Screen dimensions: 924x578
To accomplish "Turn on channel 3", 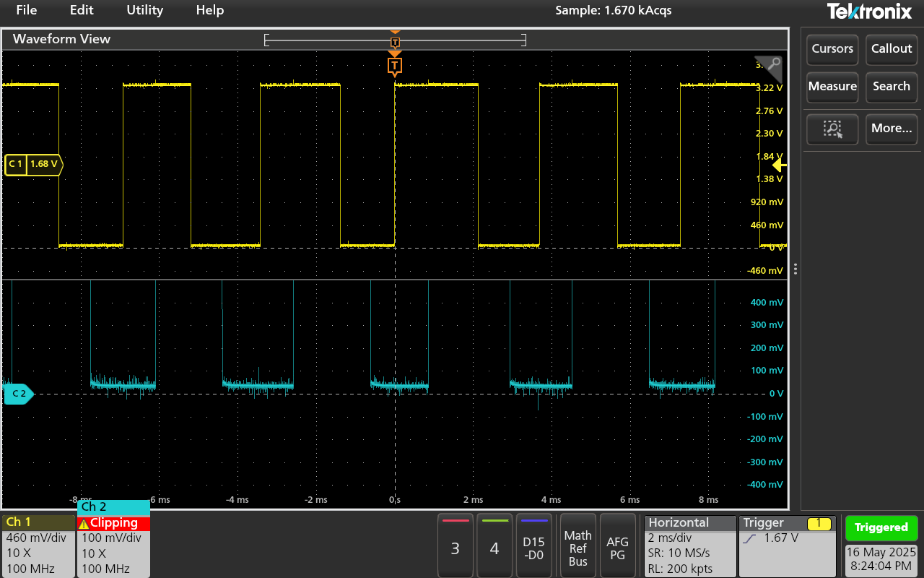I will 455,545.
